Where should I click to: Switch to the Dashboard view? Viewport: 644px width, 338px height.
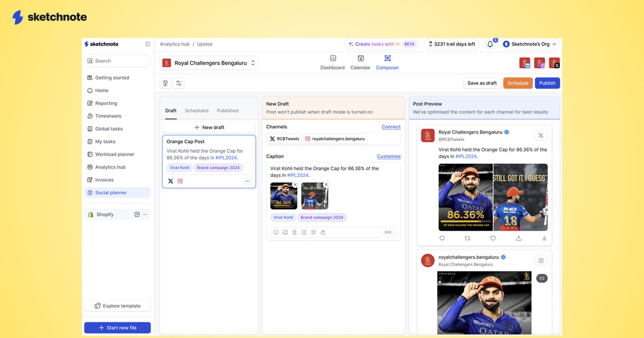332,62
